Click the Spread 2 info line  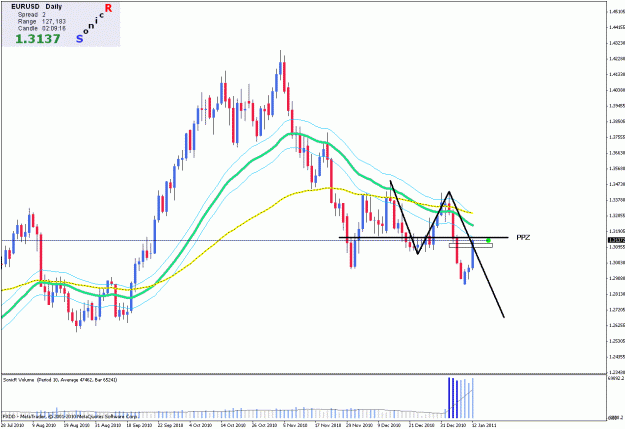[x=31, y=14]
